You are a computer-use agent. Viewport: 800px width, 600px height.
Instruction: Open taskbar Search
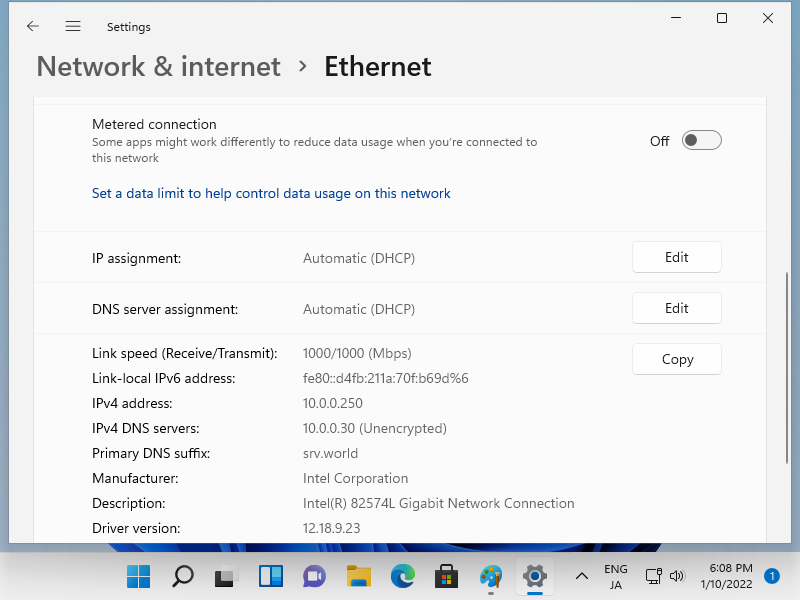click(183, 576)
